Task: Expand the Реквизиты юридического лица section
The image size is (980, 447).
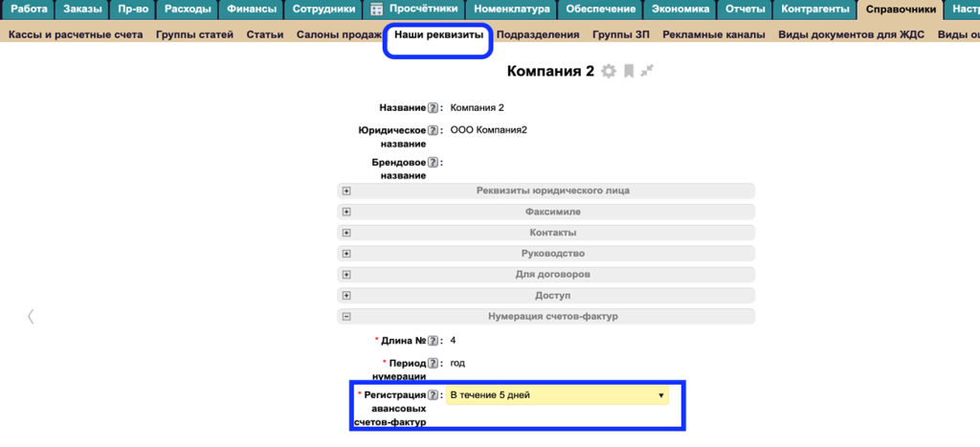Action: (x=346, y=190)
